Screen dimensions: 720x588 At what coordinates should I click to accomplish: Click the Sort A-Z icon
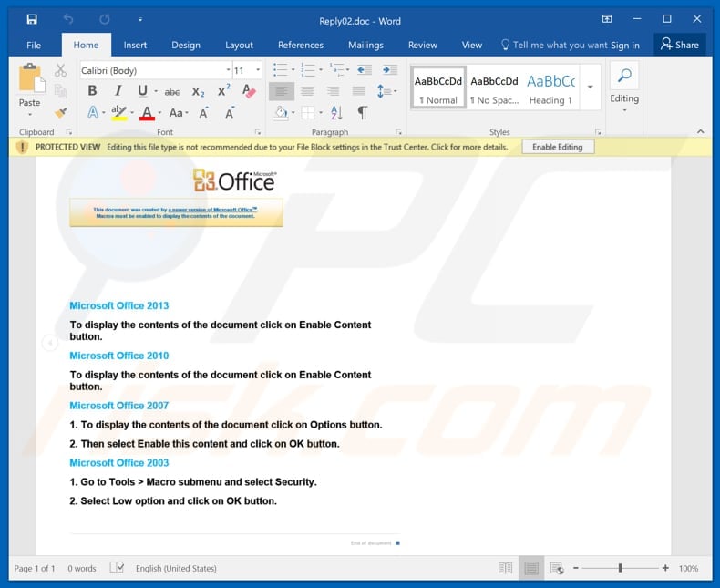coord(336,112)
